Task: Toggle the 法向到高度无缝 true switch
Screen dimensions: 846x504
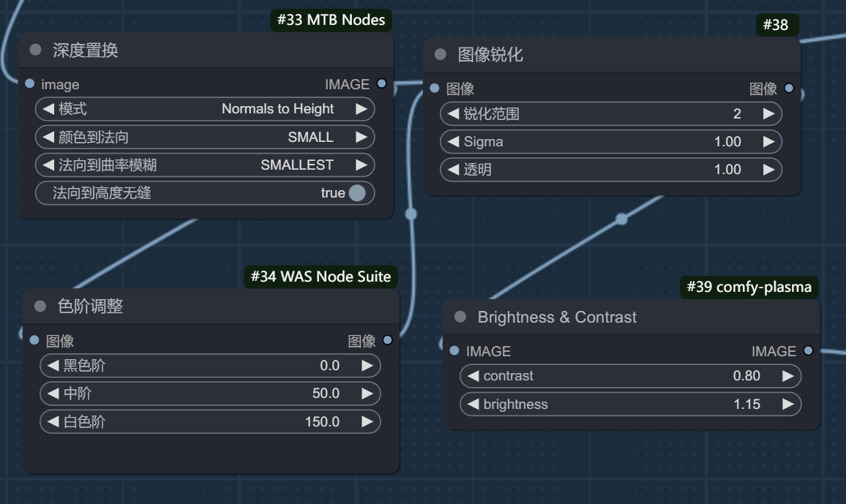Action: (x=357, y=193)
